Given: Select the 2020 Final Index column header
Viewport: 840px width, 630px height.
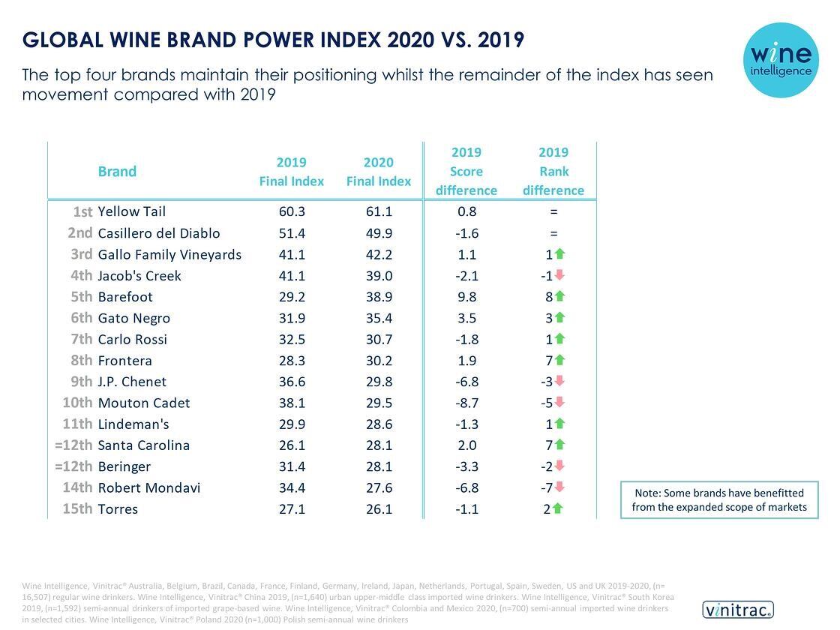Looking at the screenshot, I should coord(379,172).
